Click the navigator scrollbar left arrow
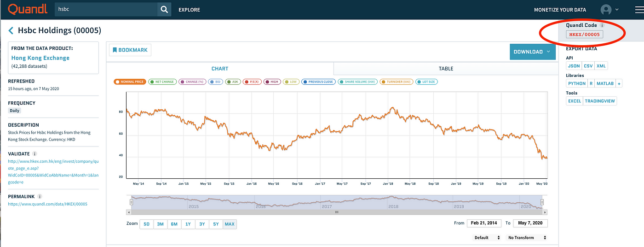Screen dimensions: 644x247 tap(129, 212)
